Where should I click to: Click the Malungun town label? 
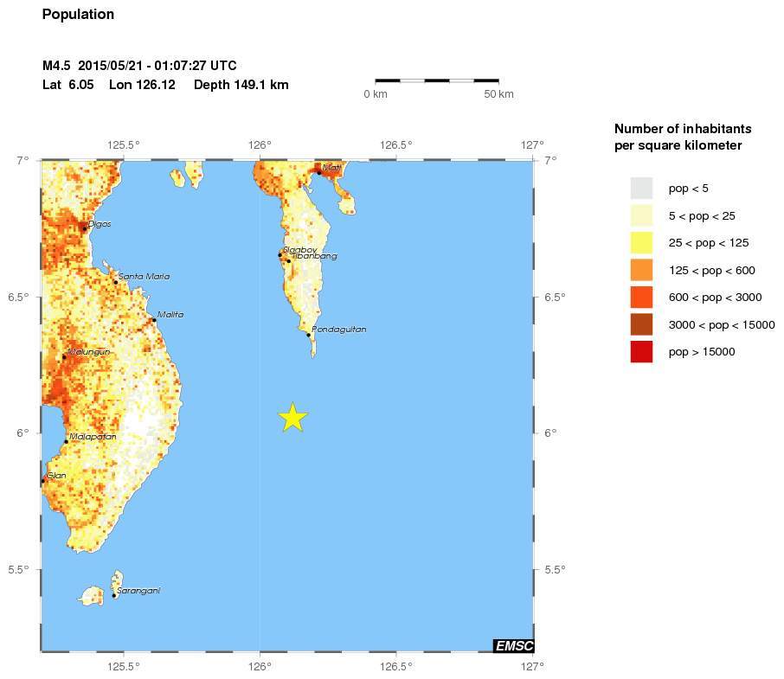pyautogui.click(x=89, y=353)
